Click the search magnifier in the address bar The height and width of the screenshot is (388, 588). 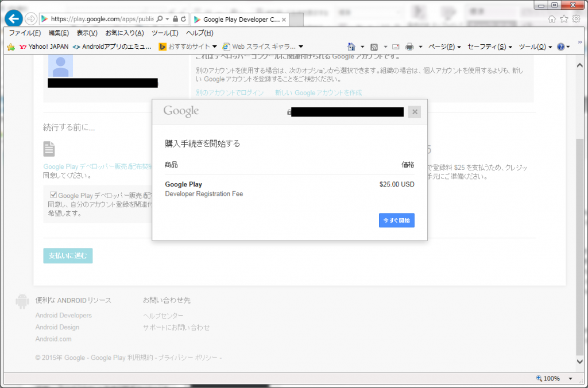coord(158,19)
